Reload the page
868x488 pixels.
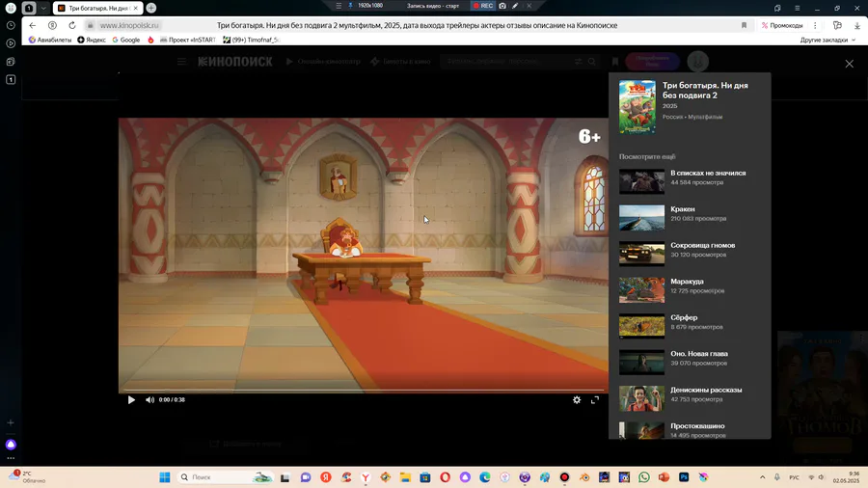click(72, 25)
